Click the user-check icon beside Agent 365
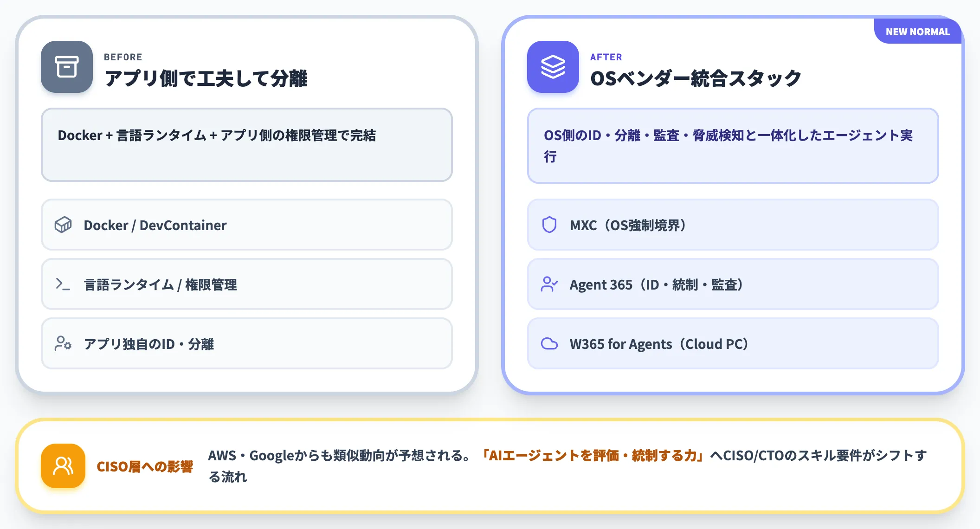 549,284
